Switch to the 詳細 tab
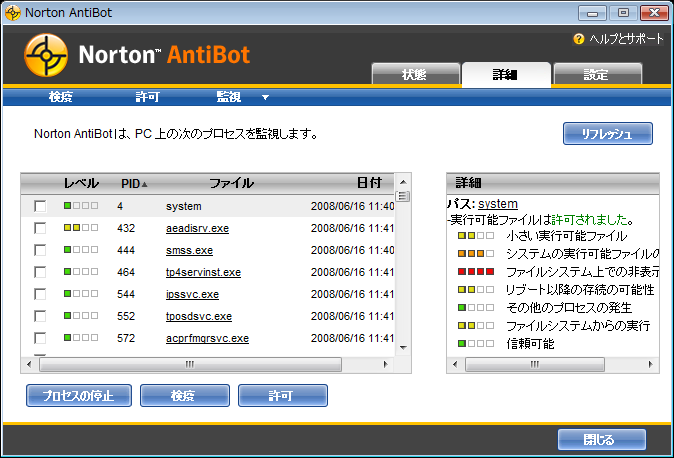 pyautogui.click(x=506, y=74)
